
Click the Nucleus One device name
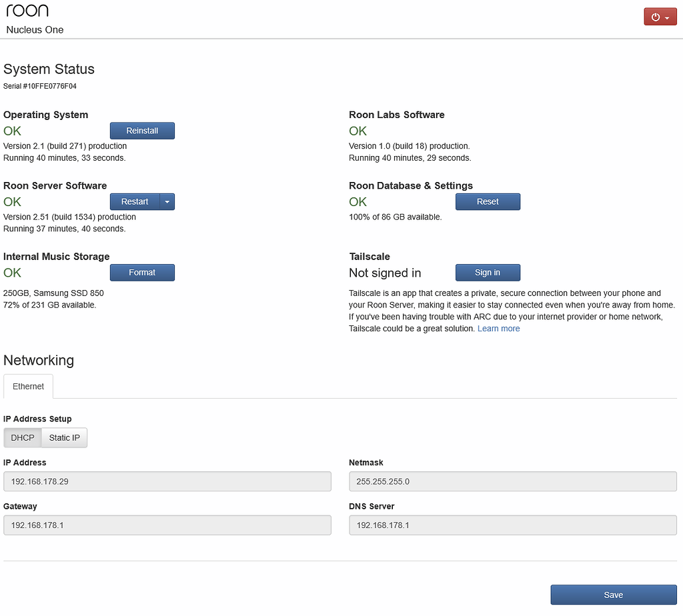(x=34, y=29)
